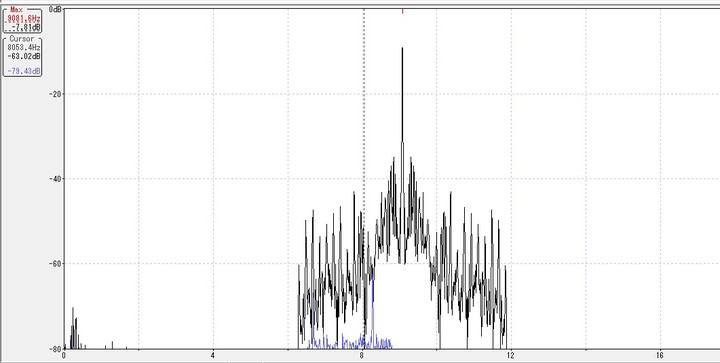
Task: Click the Max level value -7.81dB
Action: click(x=25, y=27)
